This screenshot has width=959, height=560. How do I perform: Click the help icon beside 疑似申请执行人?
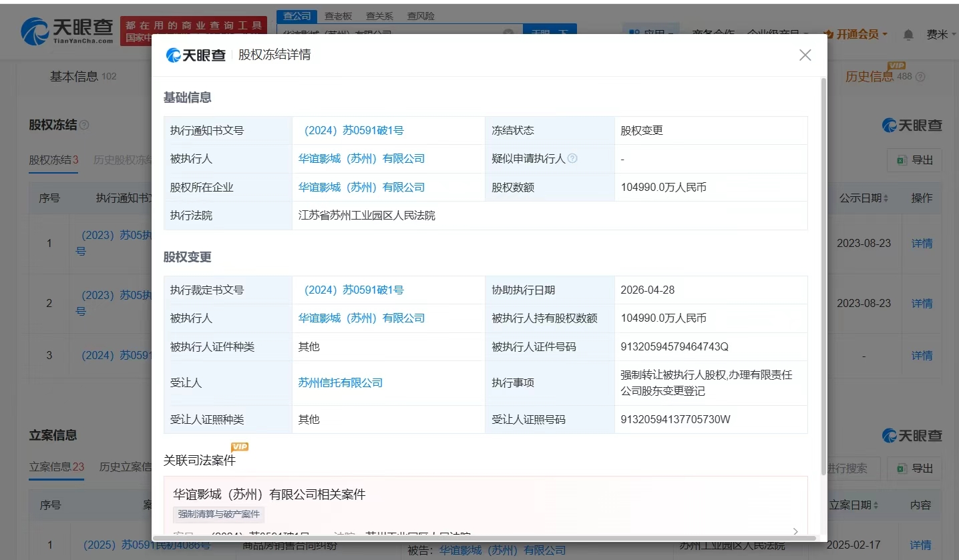tap(572, 159)
